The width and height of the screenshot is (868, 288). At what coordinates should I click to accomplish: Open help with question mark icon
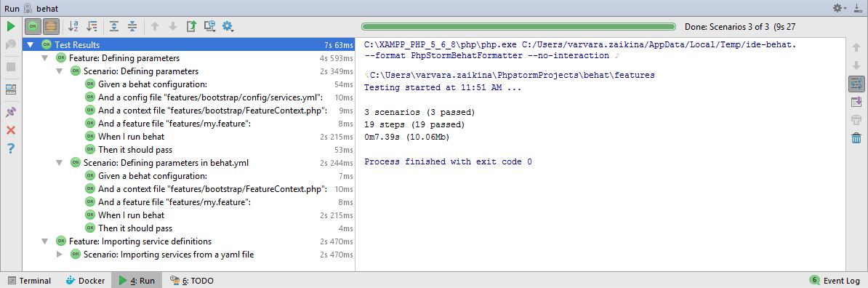click(10, 148)
